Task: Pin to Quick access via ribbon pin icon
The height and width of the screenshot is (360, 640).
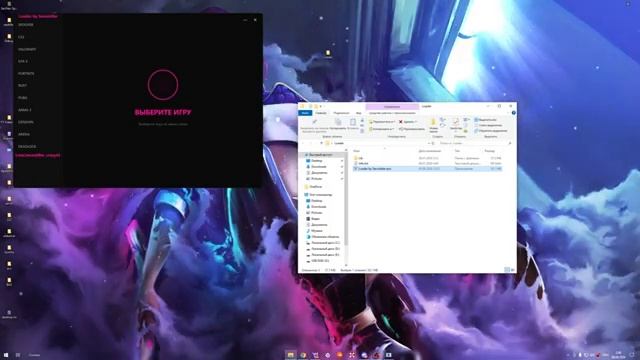Action: [x=314, y=122]
